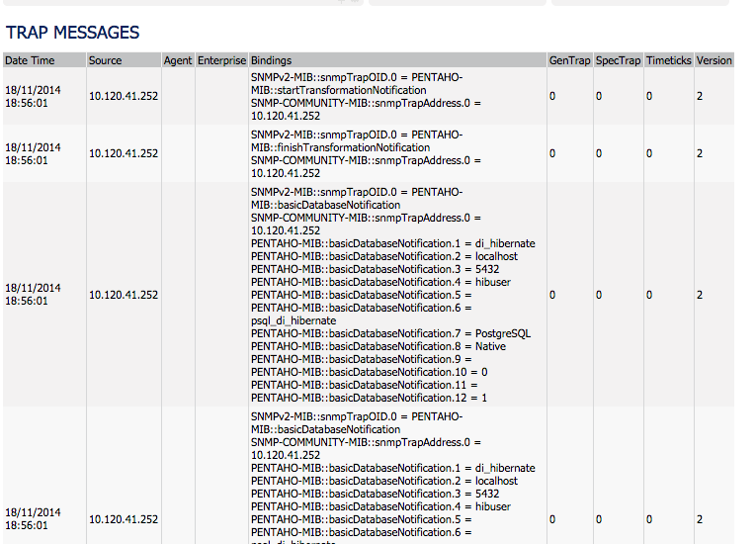Click the date of the startTransformationNotification row
This screenshot has width=756, height=544.
tap(33, 97)
